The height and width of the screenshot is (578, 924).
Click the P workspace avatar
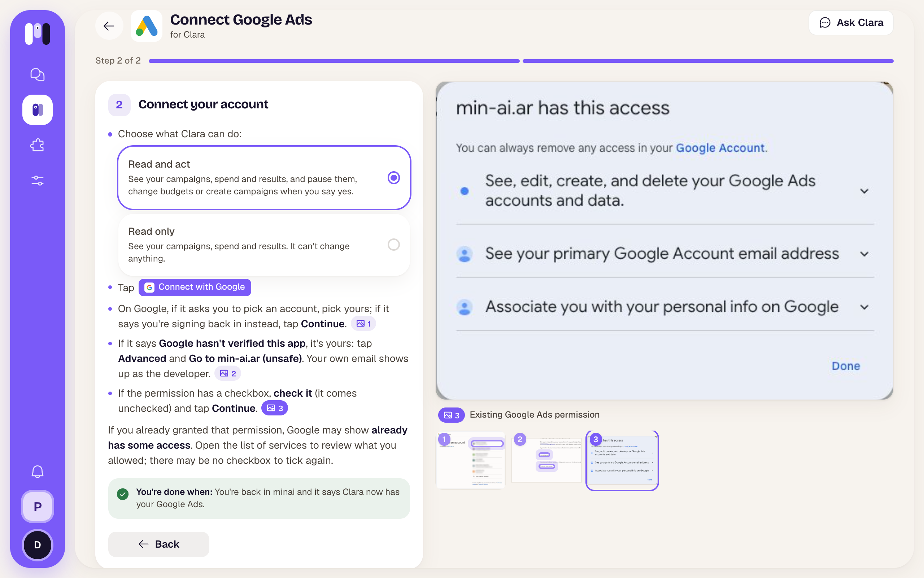[38, 506]
